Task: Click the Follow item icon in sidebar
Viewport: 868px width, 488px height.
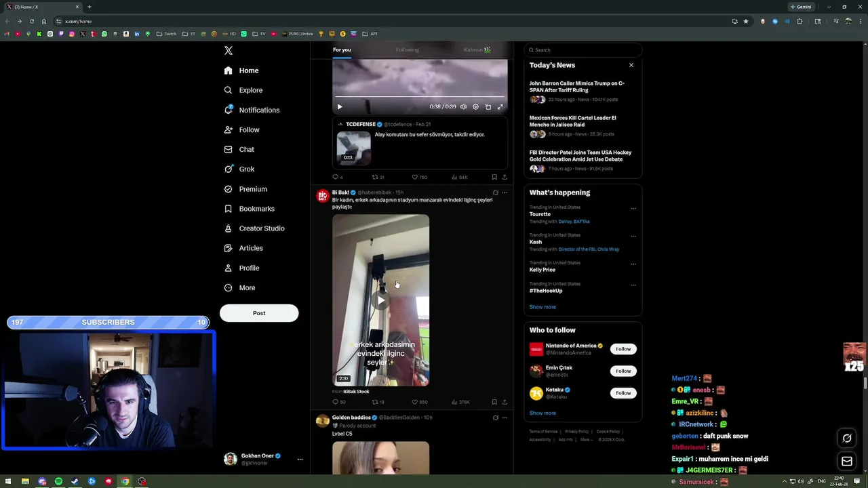Action: (229, 129)
